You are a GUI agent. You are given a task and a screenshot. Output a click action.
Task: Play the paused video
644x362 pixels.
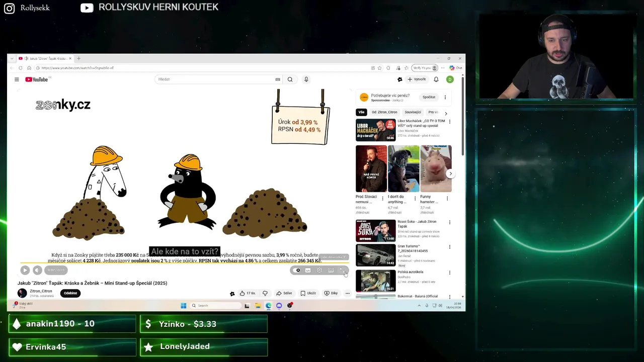tap(25, 270)
